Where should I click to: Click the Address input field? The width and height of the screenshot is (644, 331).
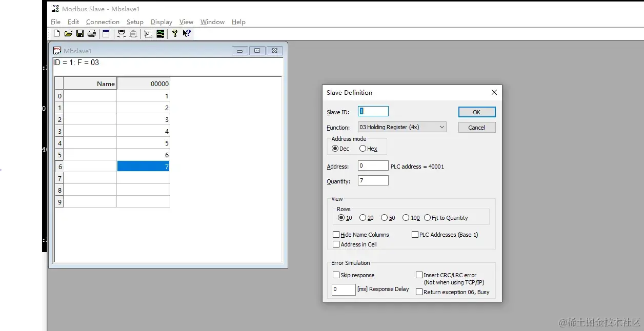coord(373,165)
